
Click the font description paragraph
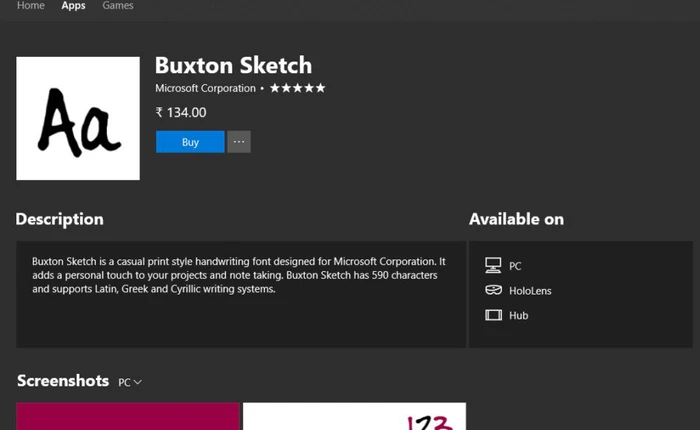(239, 275)
